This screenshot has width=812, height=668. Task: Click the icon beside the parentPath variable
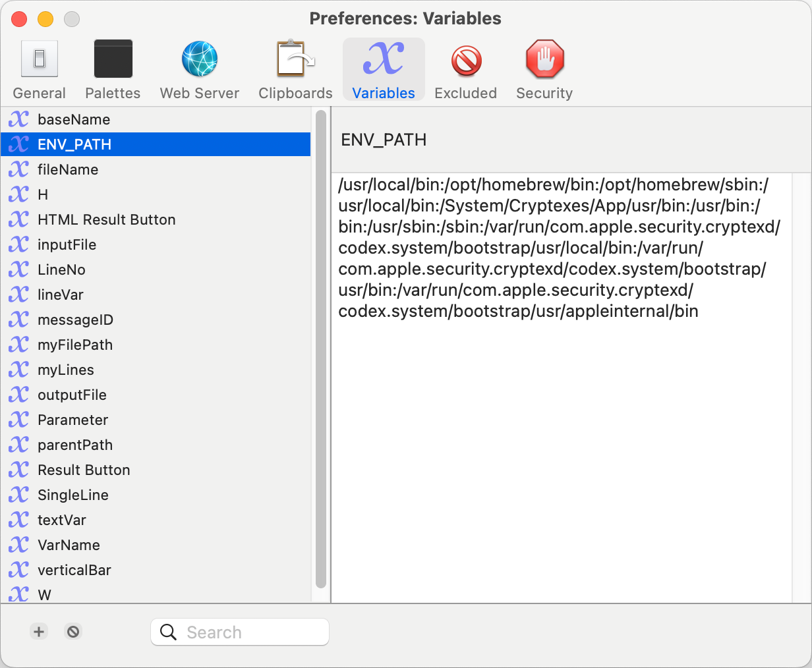[x=19, y=445]
